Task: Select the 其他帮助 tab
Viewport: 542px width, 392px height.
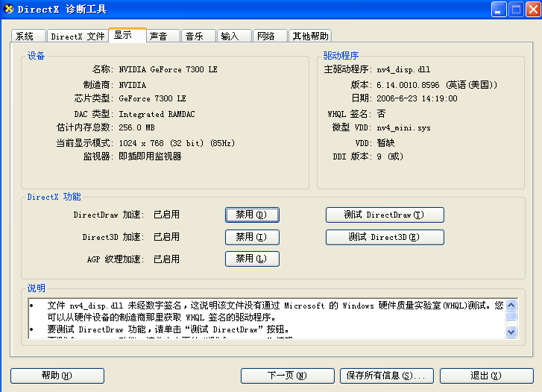Action: 310,36
